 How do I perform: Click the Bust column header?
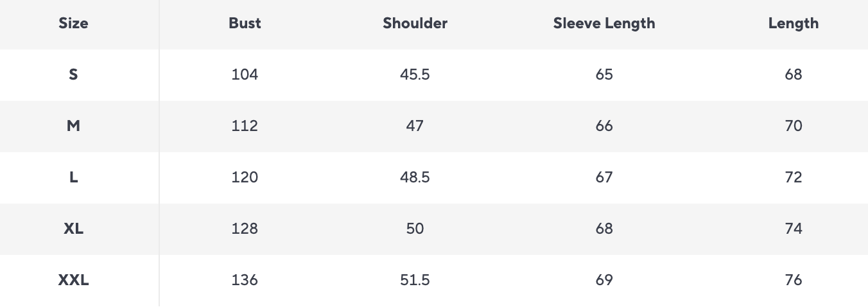click(245, 24)
